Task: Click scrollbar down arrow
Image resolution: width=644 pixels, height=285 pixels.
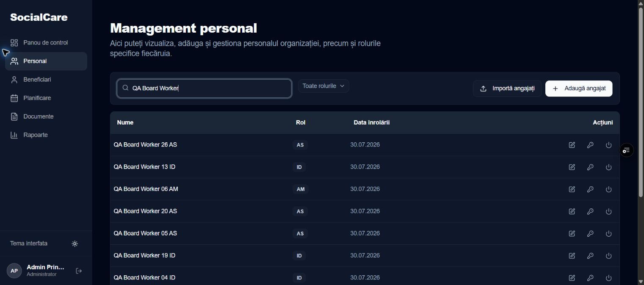Action: (x=641, y=281)
